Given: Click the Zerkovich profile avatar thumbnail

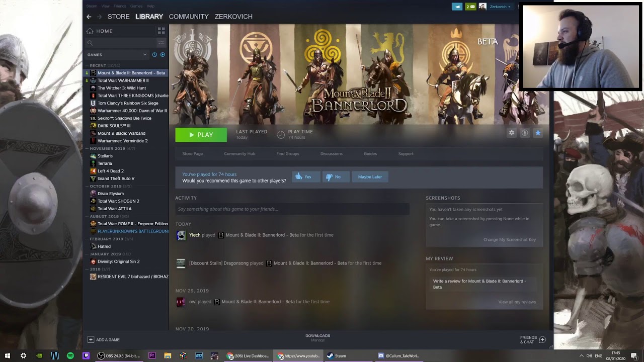Looking at the screenshot, I should pyautogui.click(x=482, y=7).
